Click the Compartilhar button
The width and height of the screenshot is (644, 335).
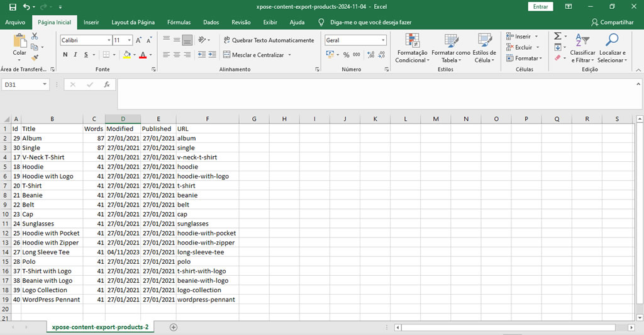[613, 22]
